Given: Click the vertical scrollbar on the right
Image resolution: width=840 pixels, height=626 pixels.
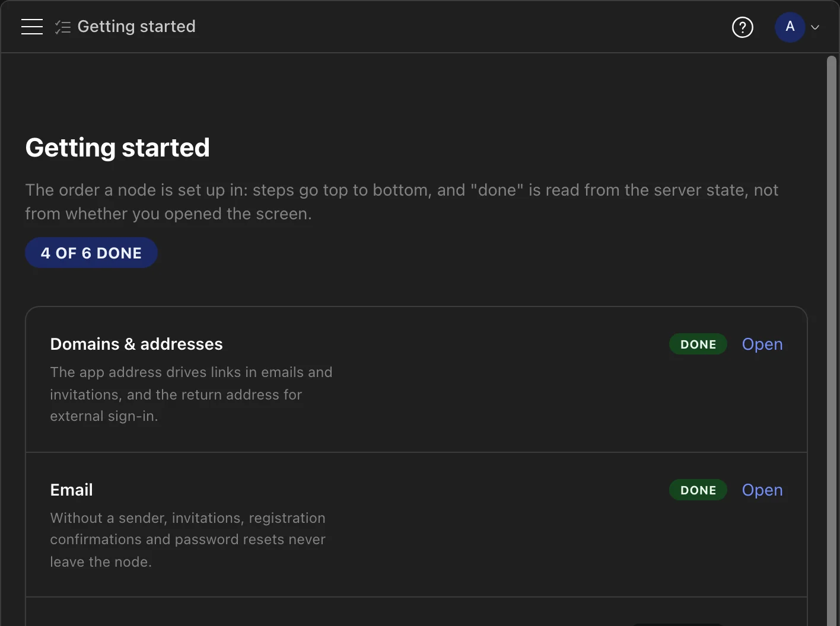Looking at the screenshot, I should [832, 340].
